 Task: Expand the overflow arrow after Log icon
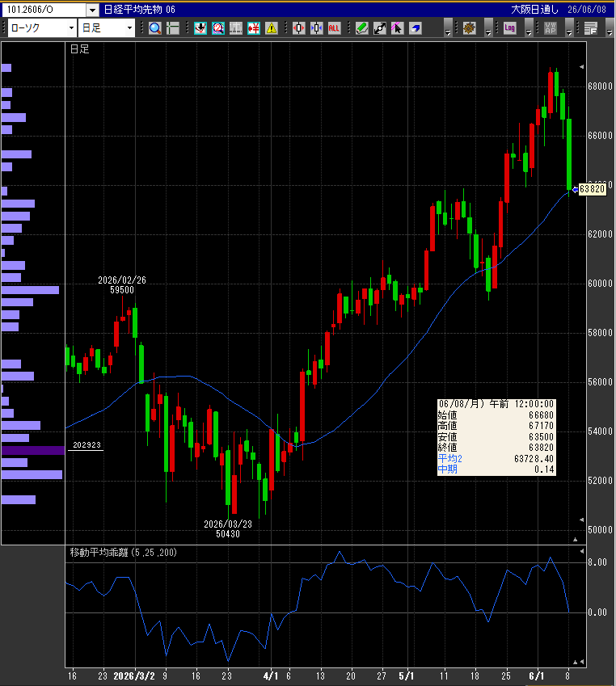tap(529, 28)
